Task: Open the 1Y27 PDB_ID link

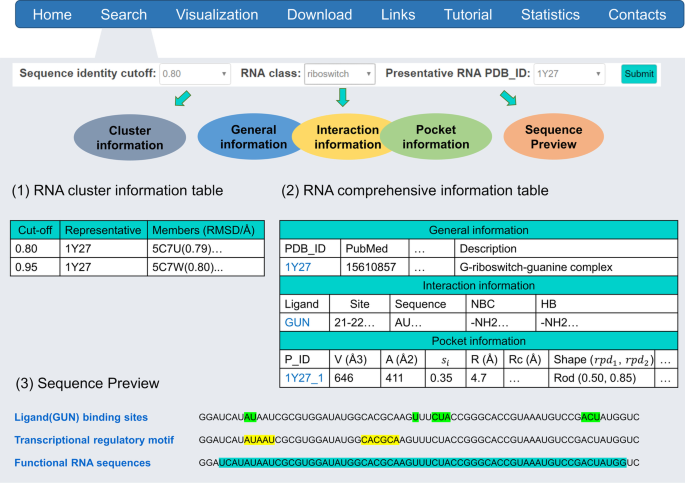Action: [297, 267]
